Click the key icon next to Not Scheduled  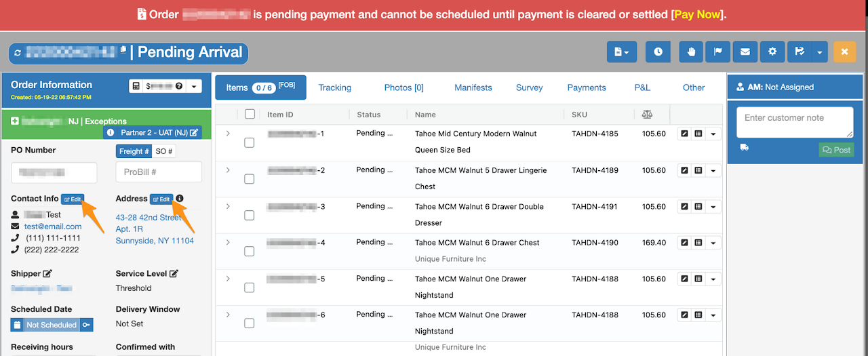pos(86,325)
